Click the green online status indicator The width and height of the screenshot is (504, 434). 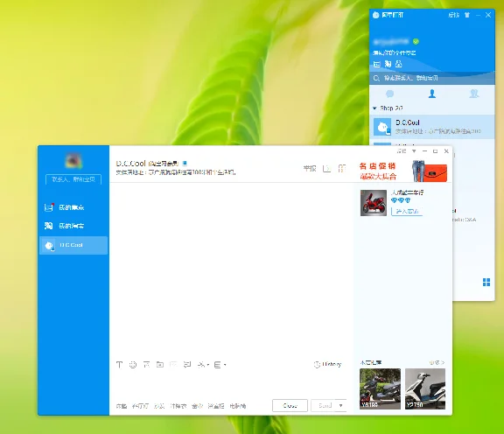[x=416, y=41]
